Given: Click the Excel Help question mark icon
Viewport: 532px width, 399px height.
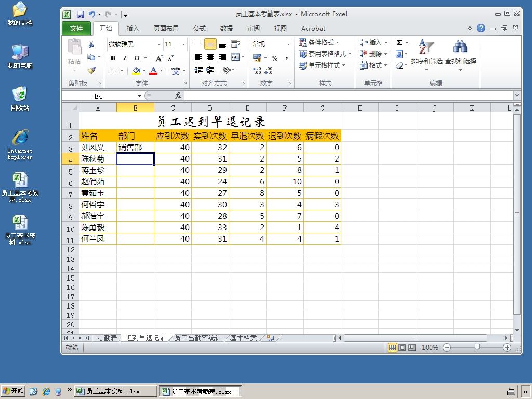Looking at the screenshot, I should (x=481, y=28).
